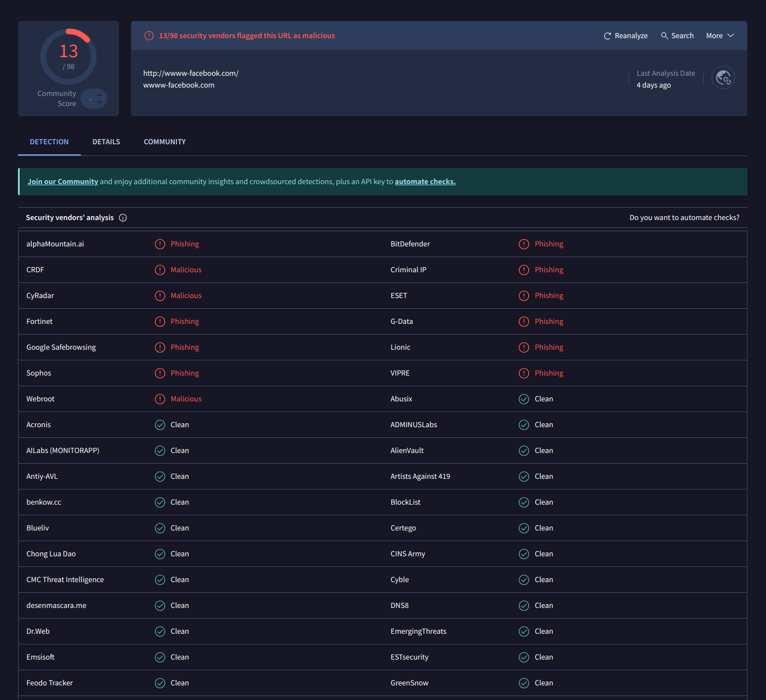
Task: Select the CINS Army vendor name
Action: click(x=408, y=554)
